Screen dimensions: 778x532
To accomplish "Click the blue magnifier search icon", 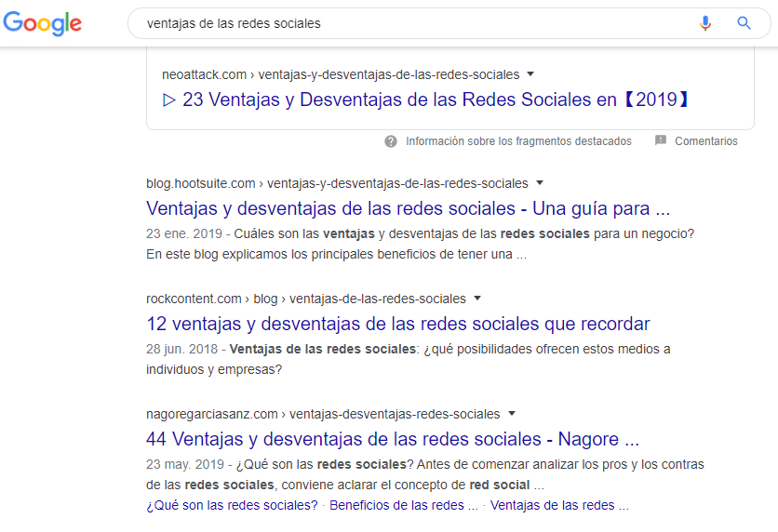I will tap(744, 23).
